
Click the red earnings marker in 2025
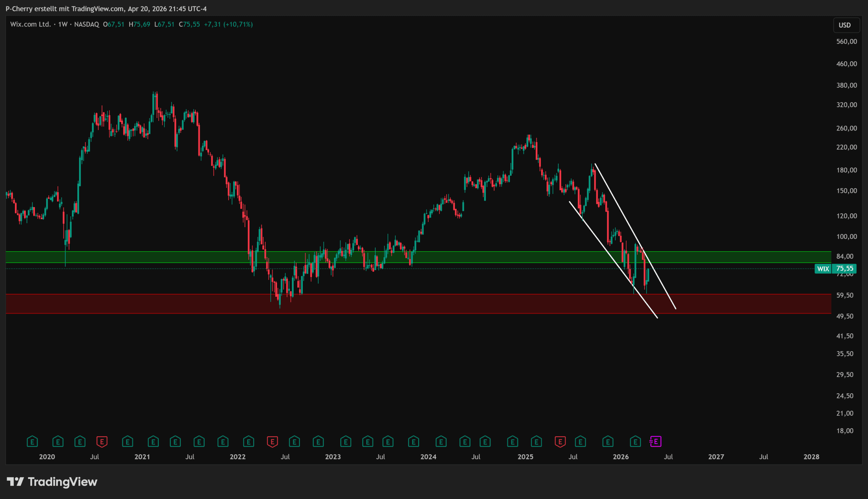560,441
